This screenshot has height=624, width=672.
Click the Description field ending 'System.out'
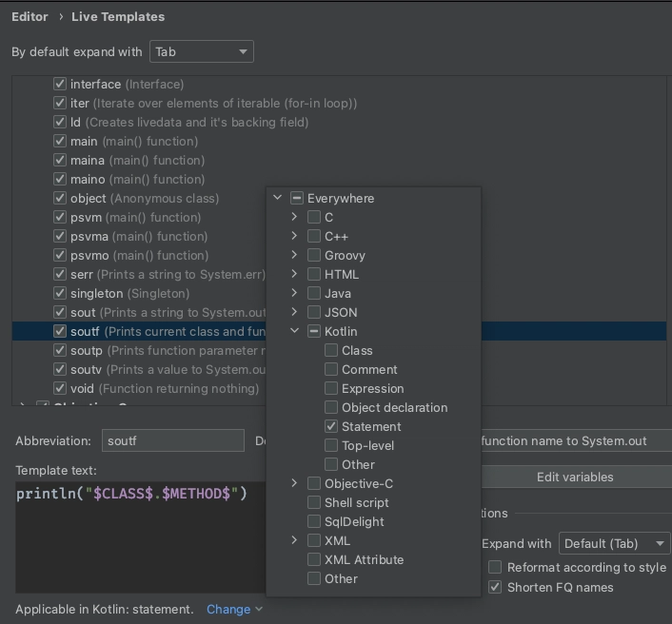click(577, 440)
